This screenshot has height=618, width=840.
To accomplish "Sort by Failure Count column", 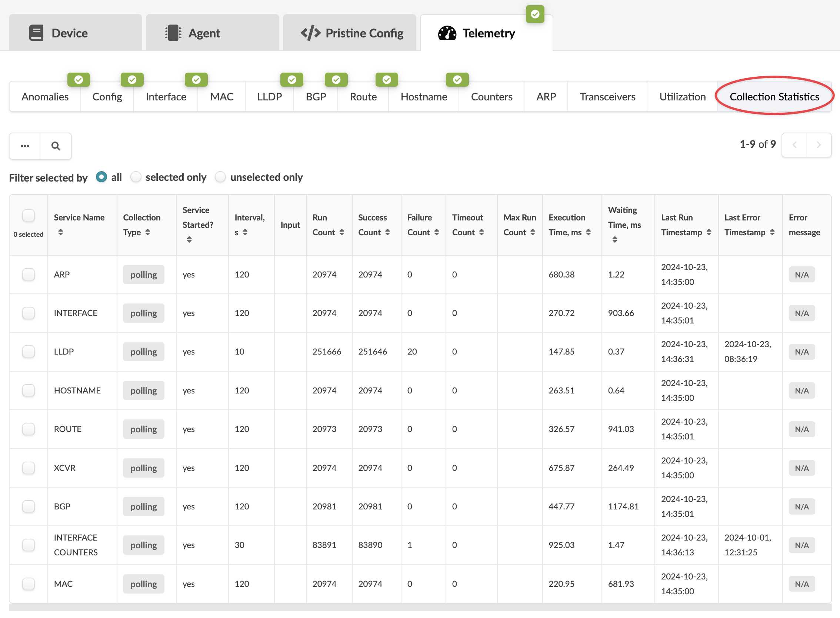I will click(x=436, y=232).
